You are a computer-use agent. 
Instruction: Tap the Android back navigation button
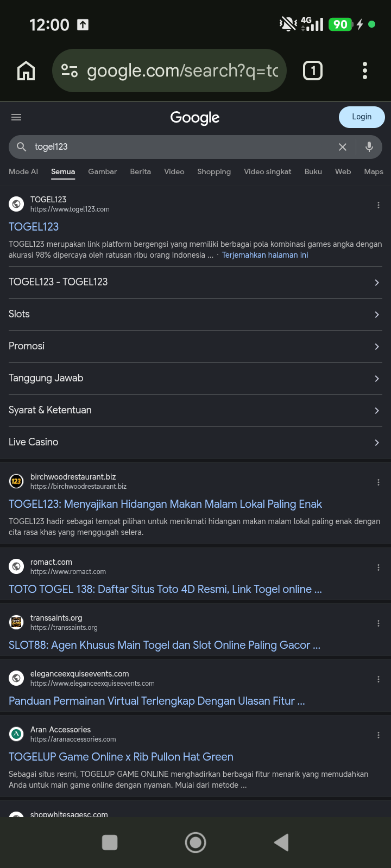click(281, 843)
